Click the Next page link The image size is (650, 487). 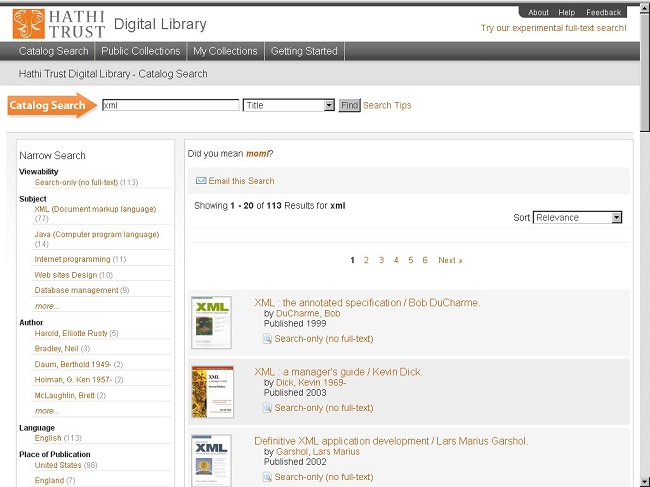tap(450, 260)
